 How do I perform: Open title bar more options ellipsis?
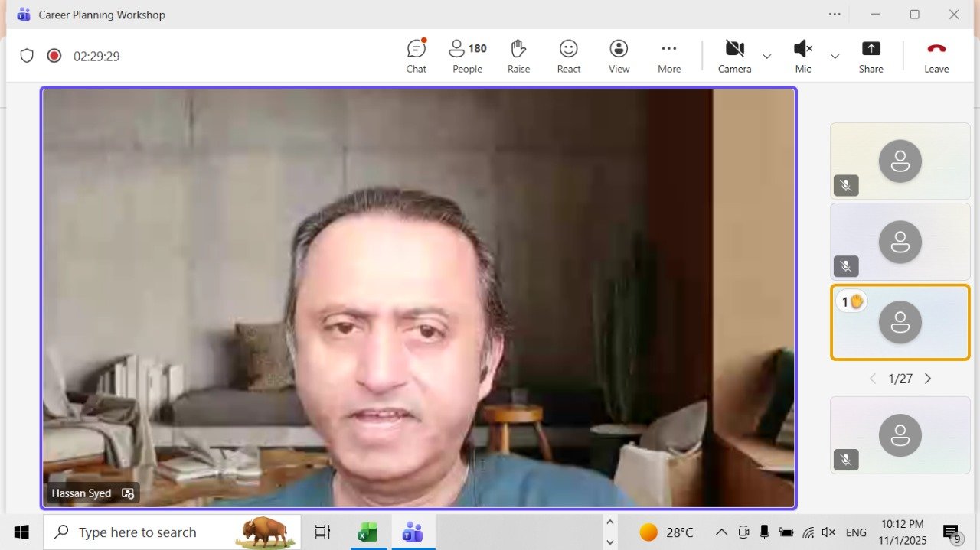(x=835, y=15)
